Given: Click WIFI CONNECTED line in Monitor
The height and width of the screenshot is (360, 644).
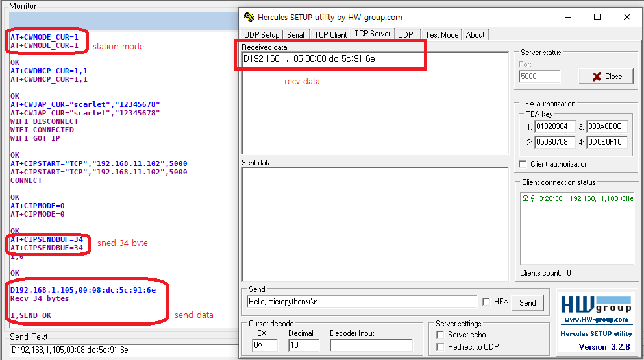Looking at the screenshot, I should point(42,130).
